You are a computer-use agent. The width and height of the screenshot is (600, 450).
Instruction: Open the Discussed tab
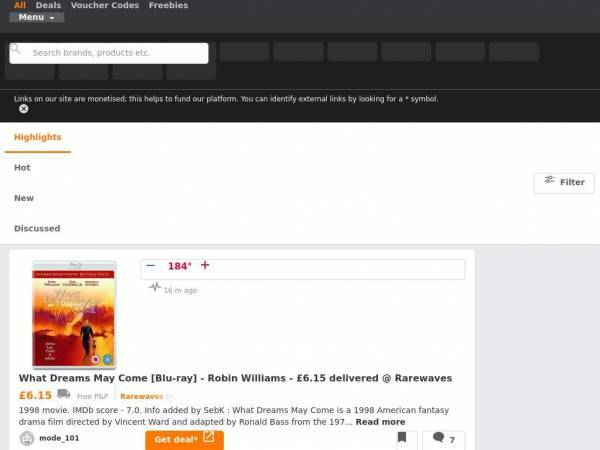click(37, 228)
